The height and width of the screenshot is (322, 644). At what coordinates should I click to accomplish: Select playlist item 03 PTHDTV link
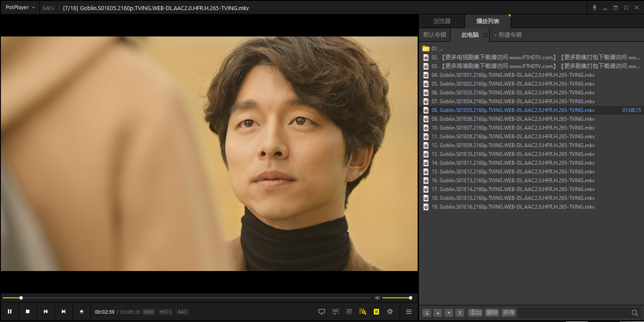coord(531,66)
